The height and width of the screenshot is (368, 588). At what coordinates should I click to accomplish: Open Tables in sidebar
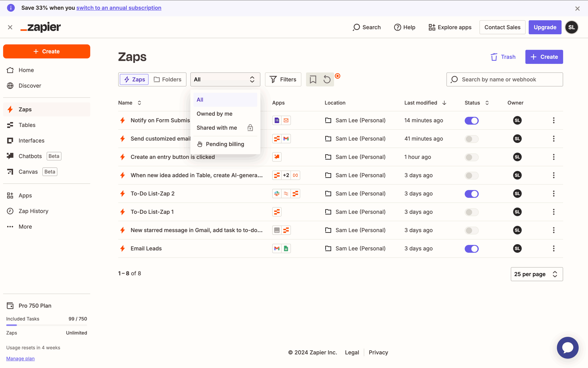click(47, 125)
